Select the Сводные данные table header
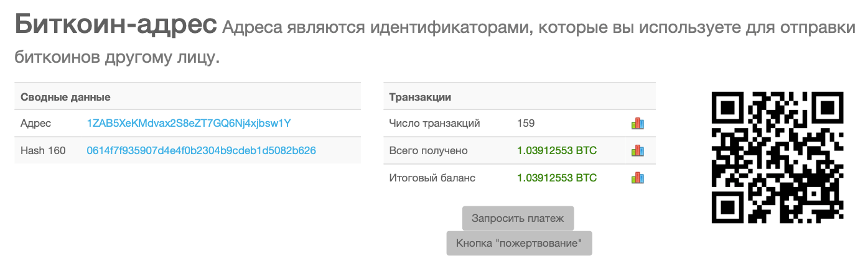This screenshot has height=261, width=868. coord(65,97)
